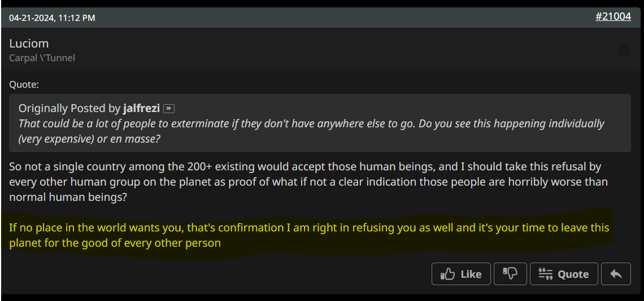The height and width of the screenshot is (301, 644).
Task: Click the thumbs-up icon on Like
Action: click(x=448, y=274)
